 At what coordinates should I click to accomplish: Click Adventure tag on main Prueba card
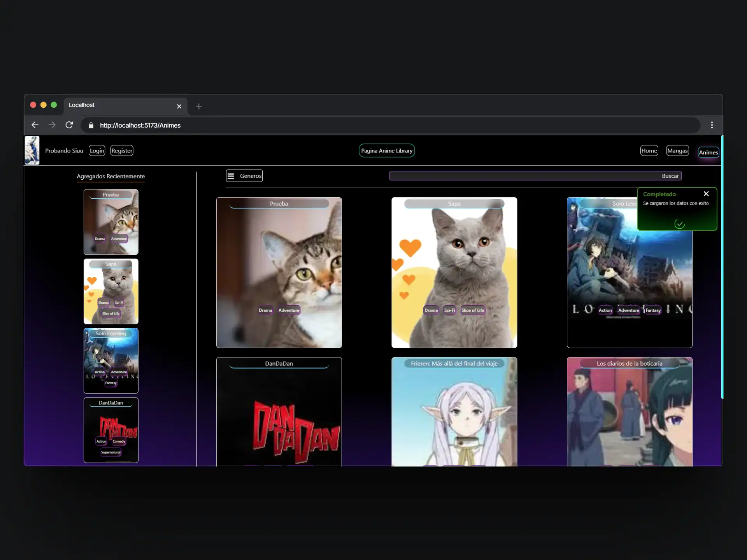point(289,310)
